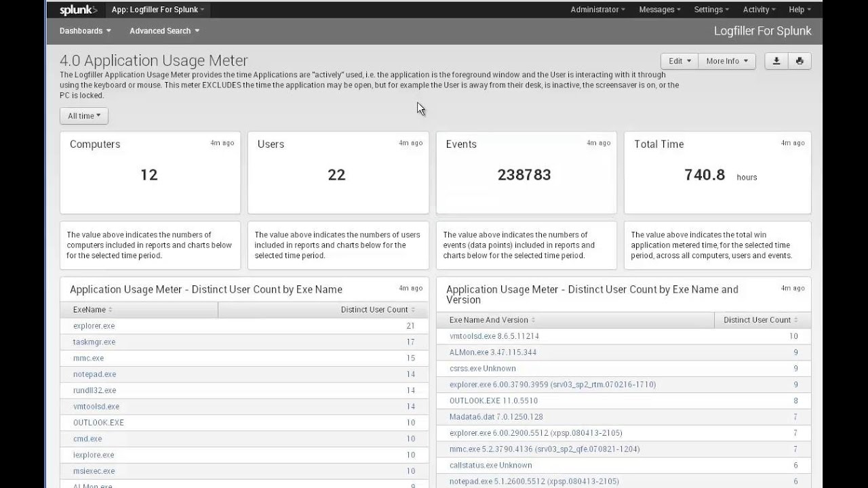
Task: Click notepad.exe 5.1.2600.5512 row
Action: tap(624, 481)
